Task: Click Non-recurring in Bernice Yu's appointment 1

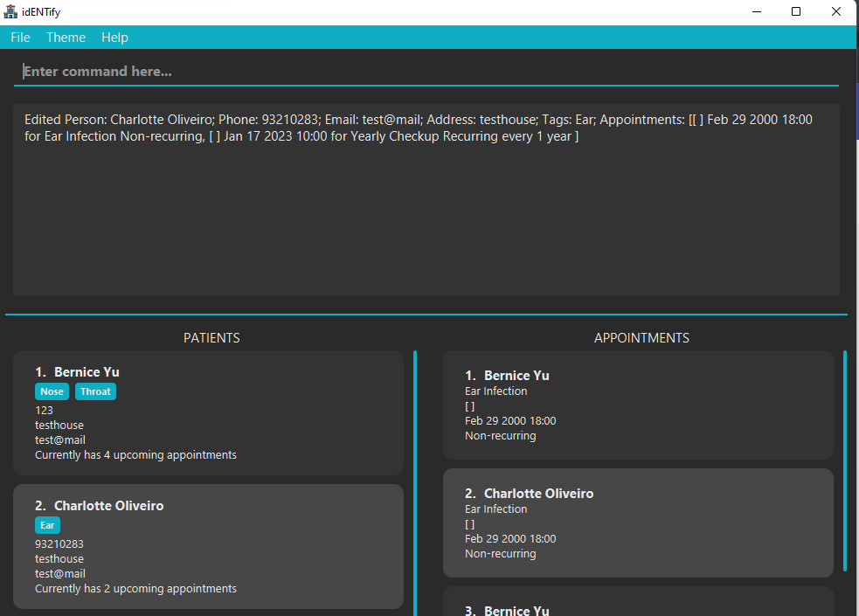Action: 500,436
